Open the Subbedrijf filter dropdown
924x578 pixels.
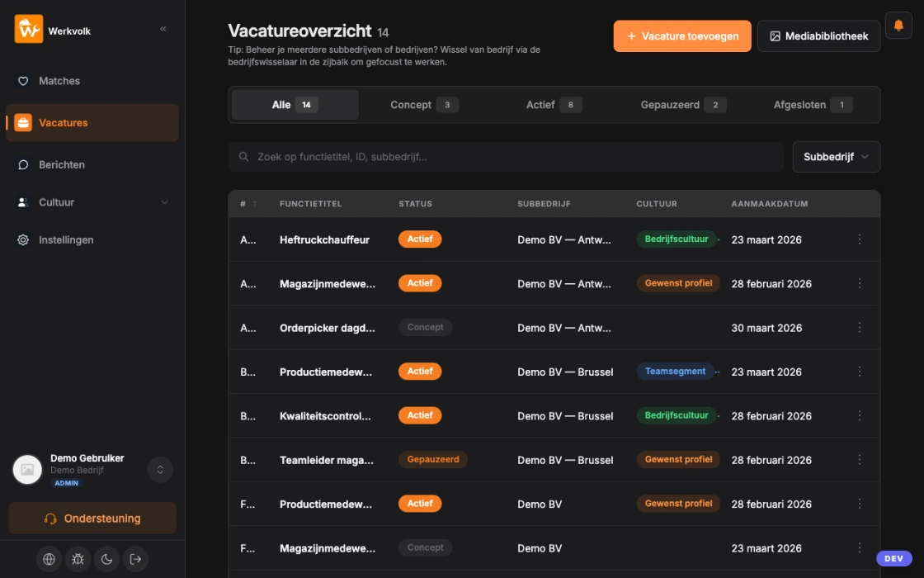coord(836,156)
